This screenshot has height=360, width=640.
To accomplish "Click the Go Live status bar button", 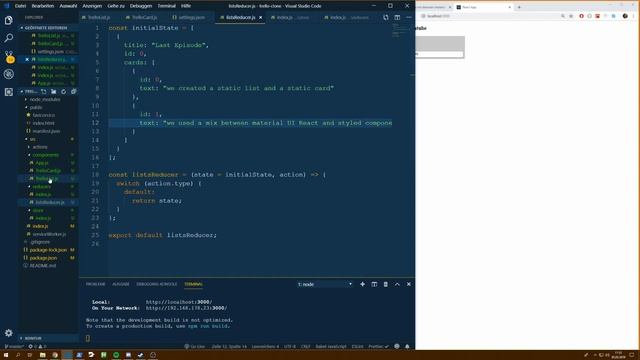I will click(x=195, y=346).
